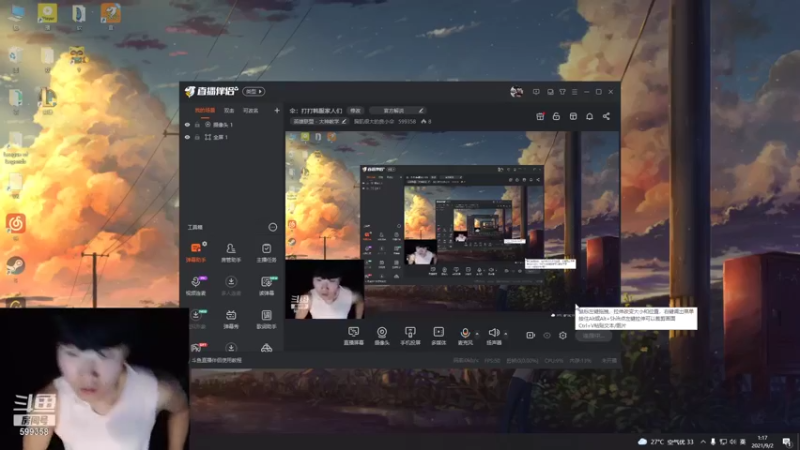Collapse the 工具箱 toolbox panel
Image resolution: width=800 pixels, height=450 pixels.
tap(272, 227)
